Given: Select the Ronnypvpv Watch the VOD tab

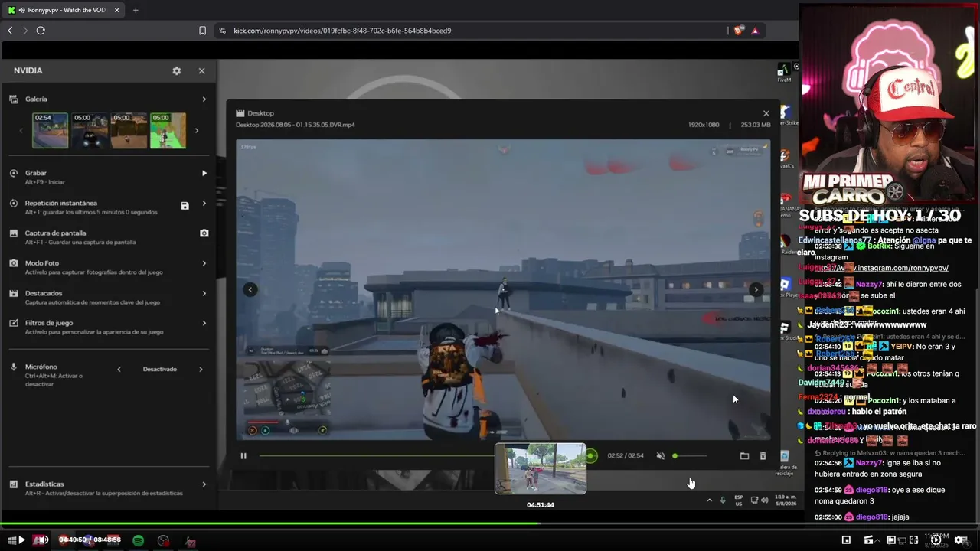Looking at the screenshot, I should tap(64, 10).
